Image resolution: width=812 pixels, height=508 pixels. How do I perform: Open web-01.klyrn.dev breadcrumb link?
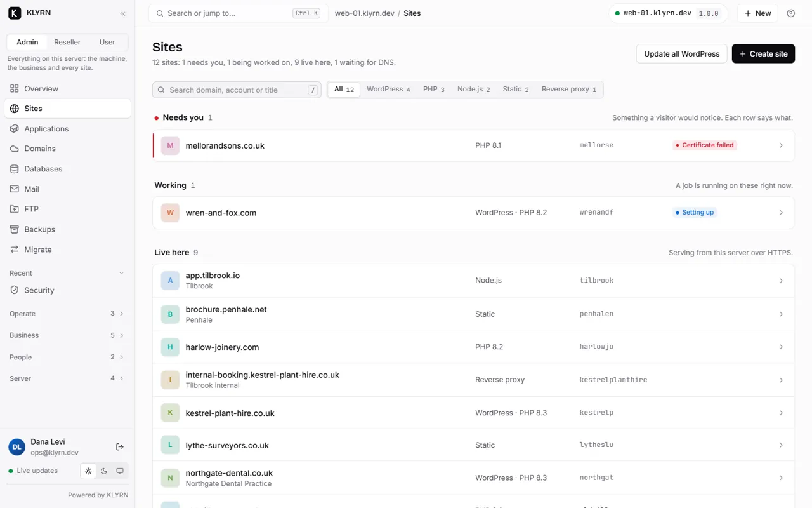(365, 13)
